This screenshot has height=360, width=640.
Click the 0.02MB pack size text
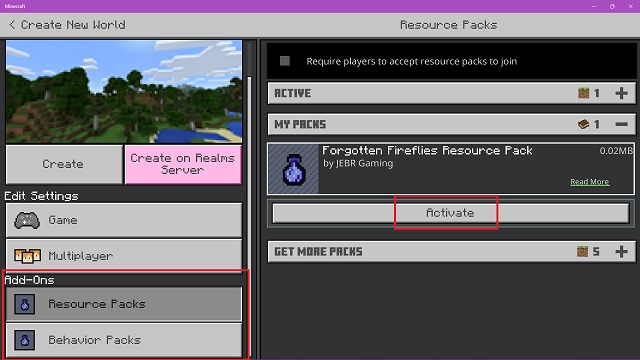(x=616, y=151)
